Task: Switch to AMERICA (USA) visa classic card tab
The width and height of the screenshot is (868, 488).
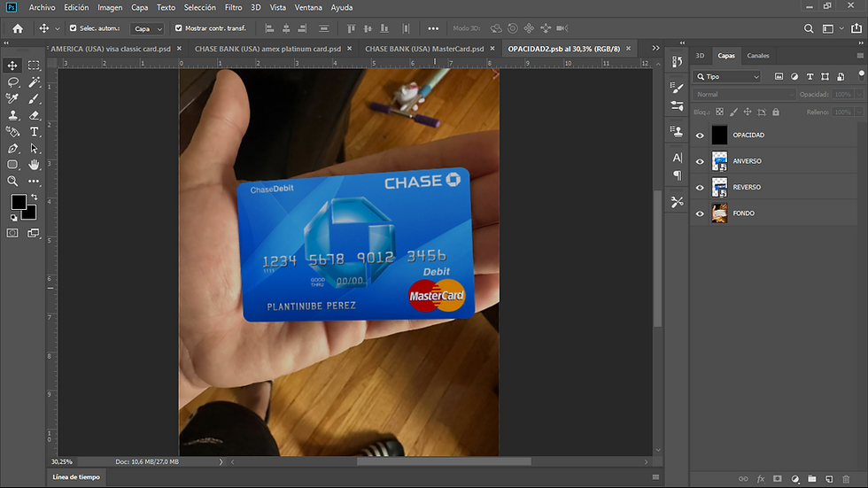Action: pos(111,49)
